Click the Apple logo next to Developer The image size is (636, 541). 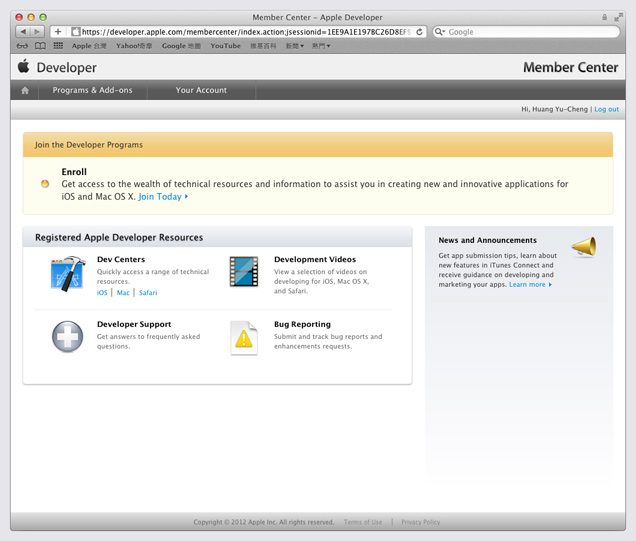pyautogui.click(x=24, y=66)
